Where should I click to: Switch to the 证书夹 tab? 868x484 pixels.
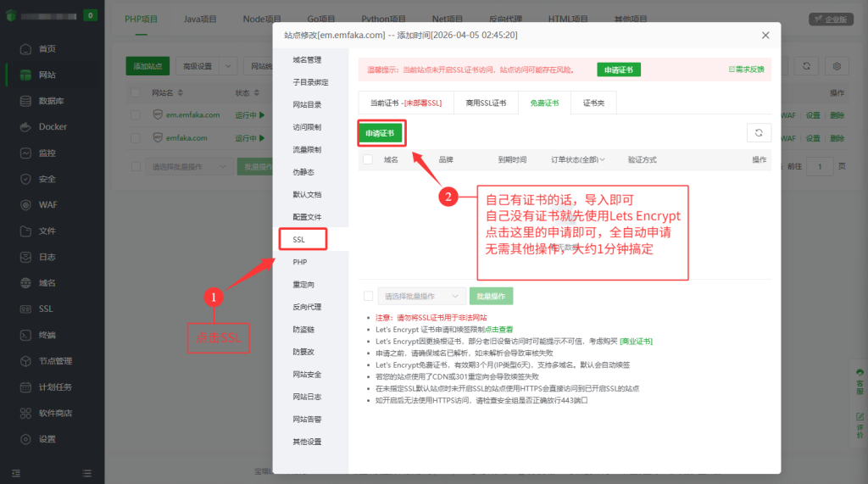[x=593, y=103]
